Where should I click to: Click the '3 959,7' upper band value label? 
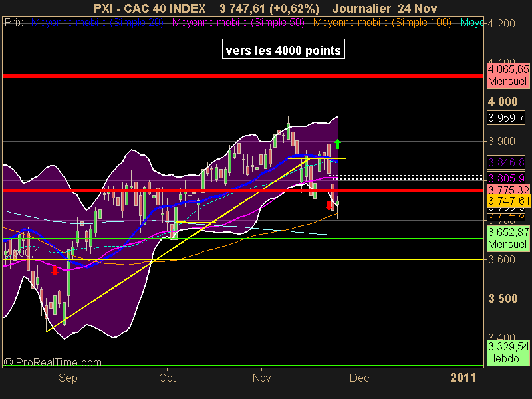point(506,118)
